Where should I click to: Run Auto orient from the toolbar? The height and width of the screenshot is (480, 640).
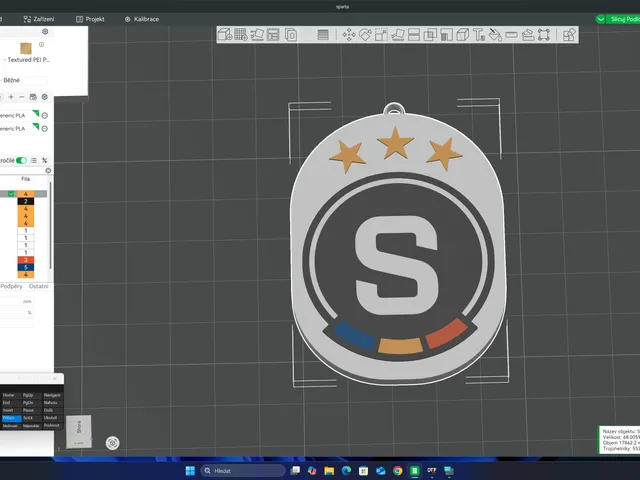pos(257,35)
